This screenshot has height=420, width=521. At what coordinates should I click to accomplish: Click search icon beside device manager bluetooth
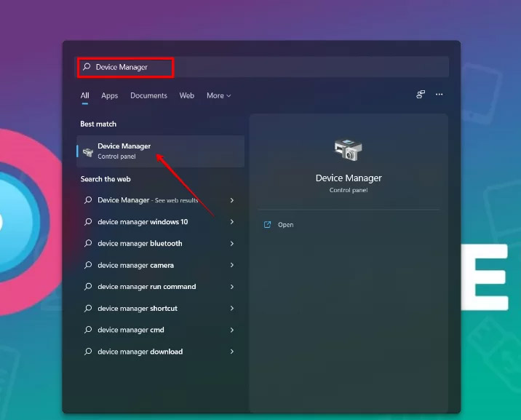88,243
